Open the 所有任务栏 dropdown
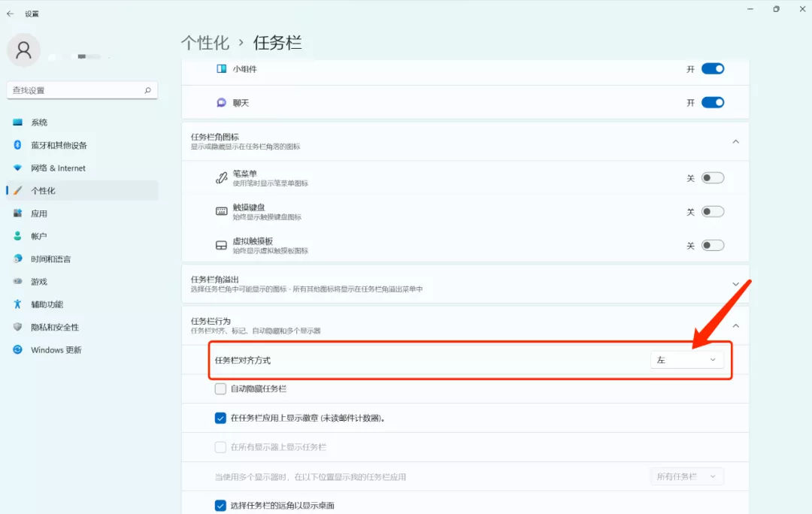Screen dimensions: 812x514 pos(686,476)
